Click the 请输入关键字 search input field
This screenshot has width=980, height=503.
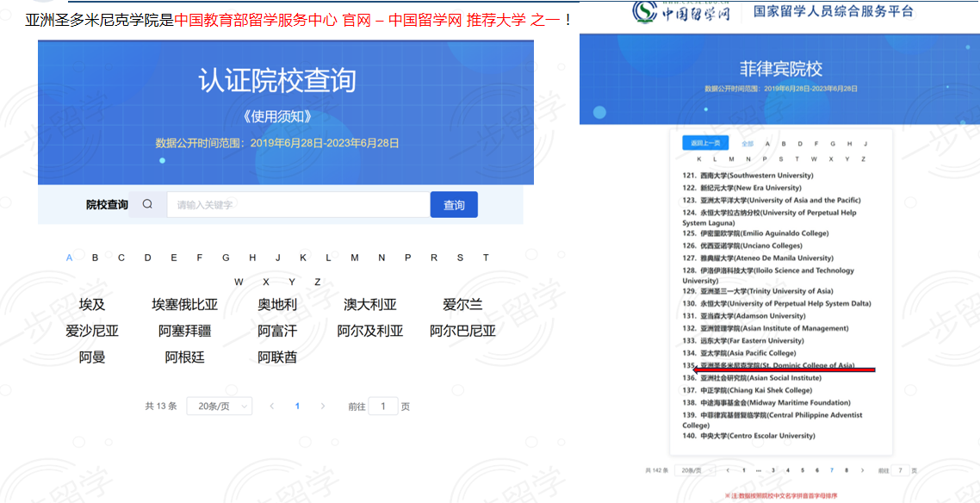(x=298, y=204)
